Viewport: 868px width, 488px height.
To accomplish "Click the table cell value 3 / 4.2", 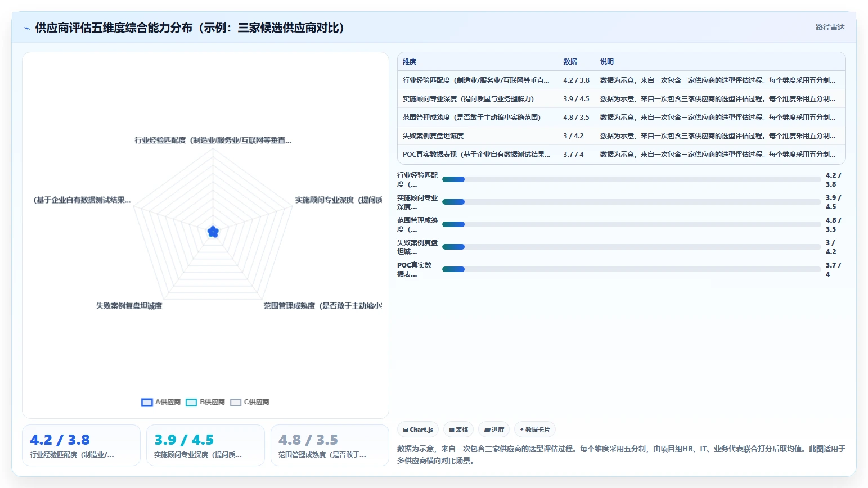I will [574, 136].
